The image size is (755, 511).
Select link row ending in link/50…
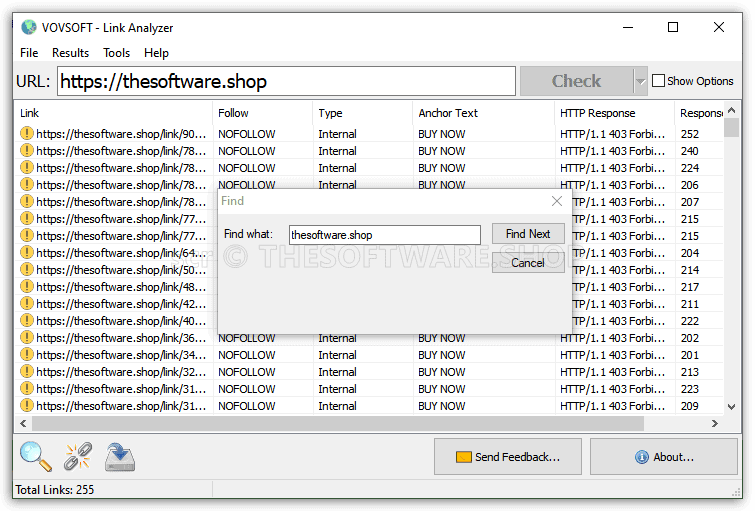pyautogui.click(x=121, y=270)
